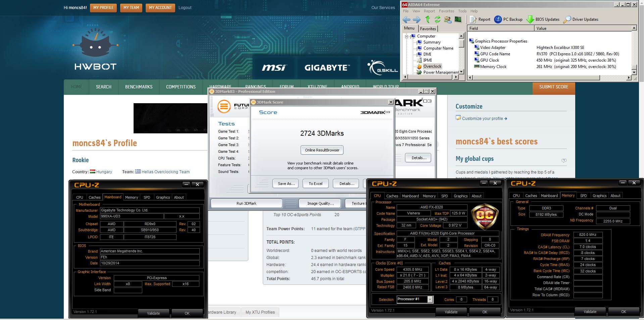Screen dimensions: 644x320
Task: Select Computer Name in AIDA64 tree
Action: point(438,48)
